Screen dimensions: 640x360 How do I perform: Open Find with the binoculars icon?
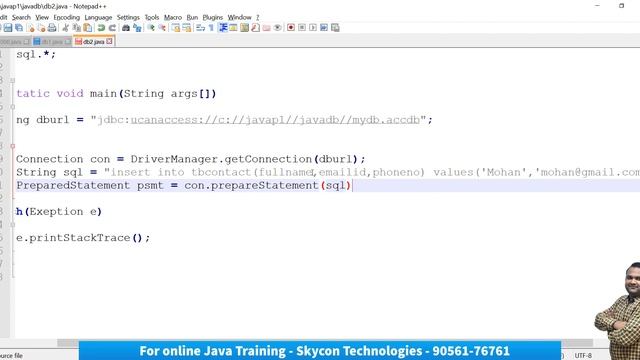pyautogui.click(x=126, y=28)
